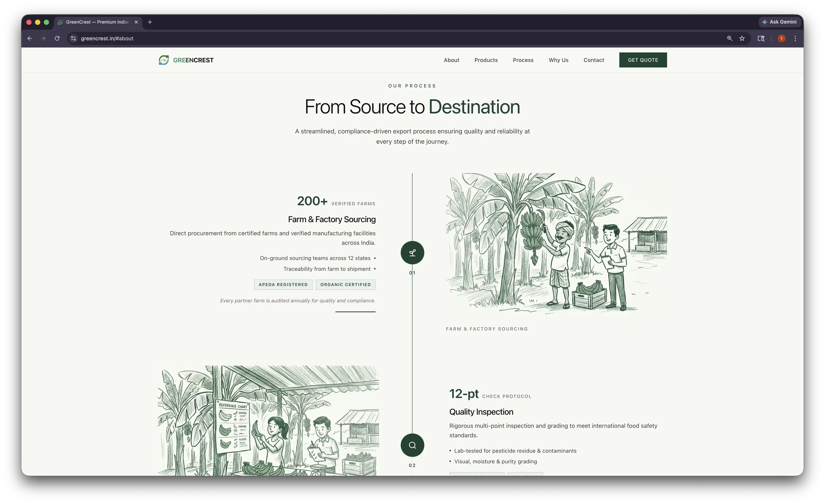The image size is (825, 504).
Task: Click the ORGANIC CERTIFIED badge
Action: coord(345,285)
